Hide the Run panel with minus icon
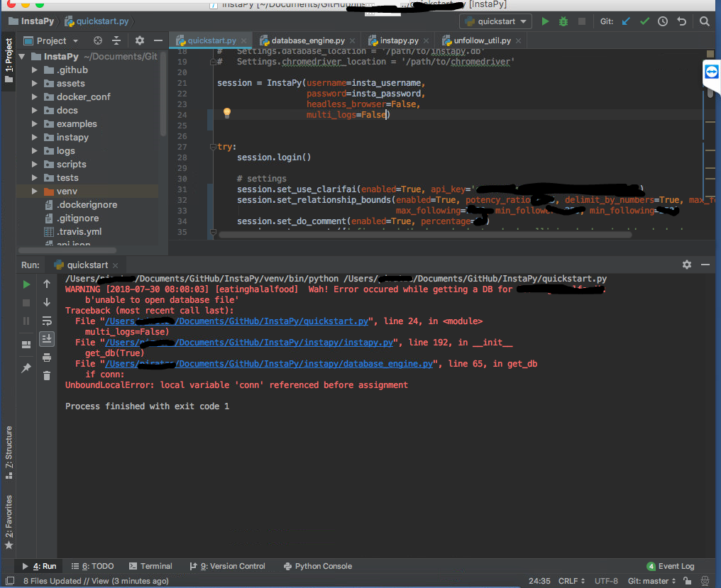 (x=705, y=265)
